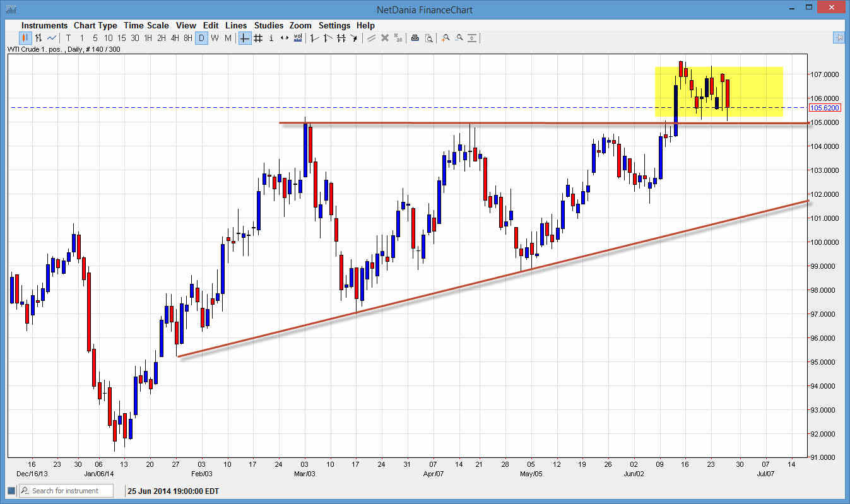Open zoom in magnifier tool
The image size is (850, 504).
[x=446, y=38]
